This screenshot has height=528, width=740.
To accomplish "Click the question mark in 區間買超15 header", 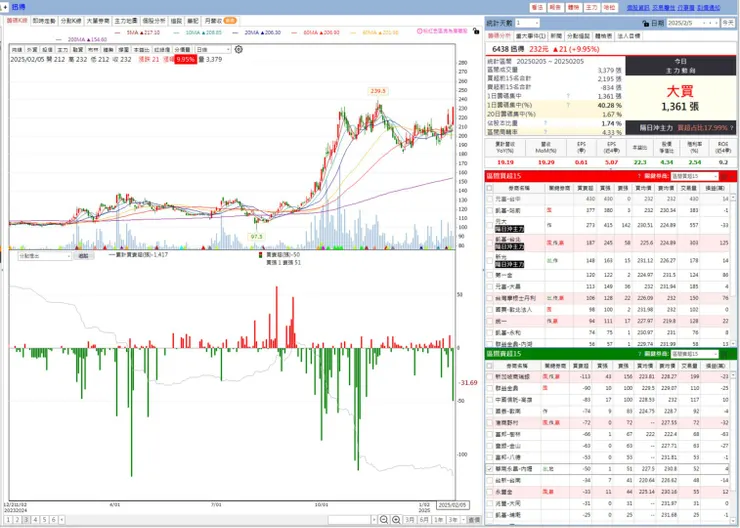I will (639, 176).
